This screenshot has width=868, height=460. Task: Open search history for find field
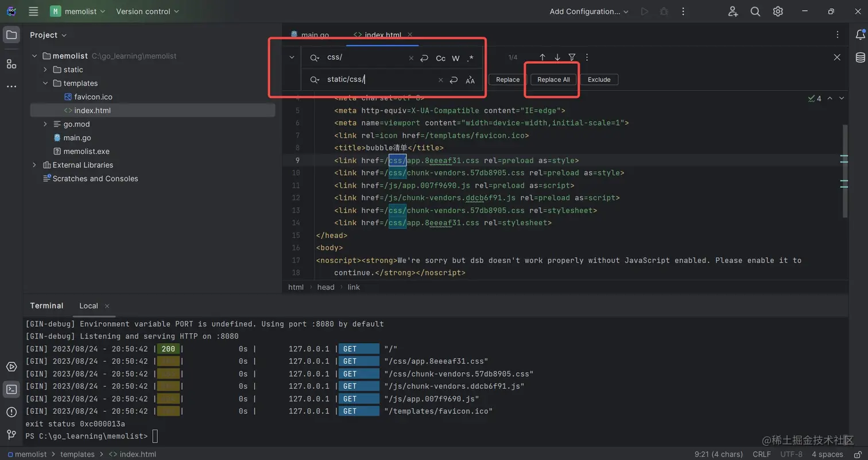[x=315, y=58]
